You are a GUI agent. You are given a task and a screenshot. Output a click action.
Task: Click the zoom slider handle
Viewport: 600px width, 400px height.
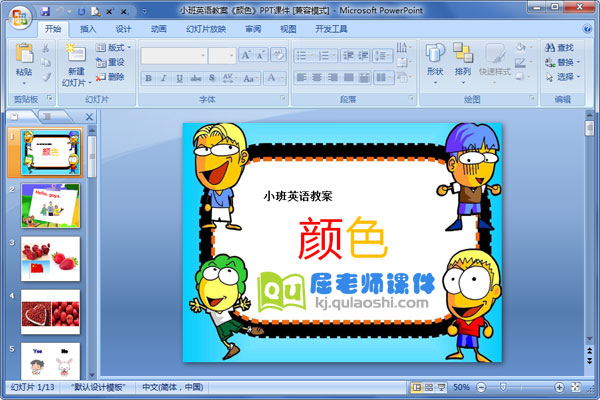click(x=503, y=387)
